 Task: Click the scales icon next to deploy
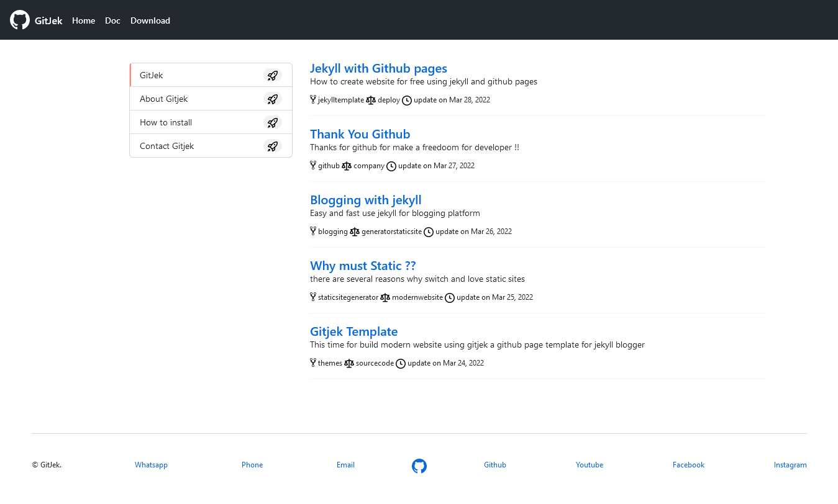pos(370,99)
